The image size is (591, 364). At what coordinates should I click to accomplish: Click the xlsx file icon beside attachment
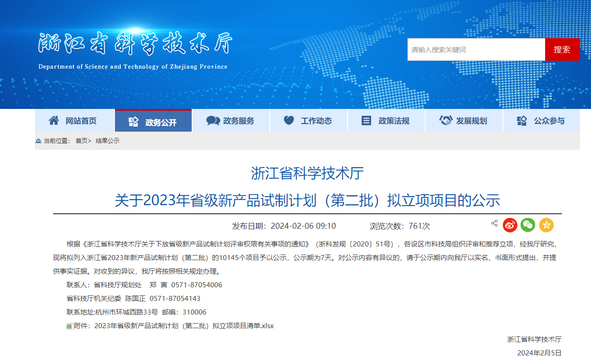70,326
